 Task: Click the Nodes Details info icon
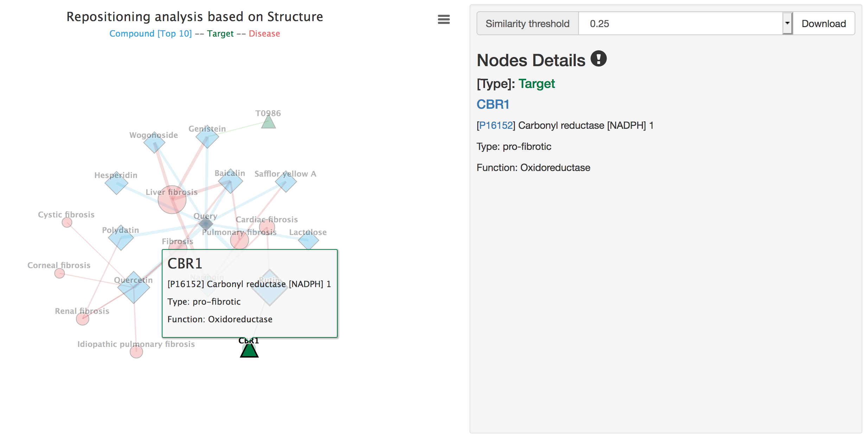[598, 59]
